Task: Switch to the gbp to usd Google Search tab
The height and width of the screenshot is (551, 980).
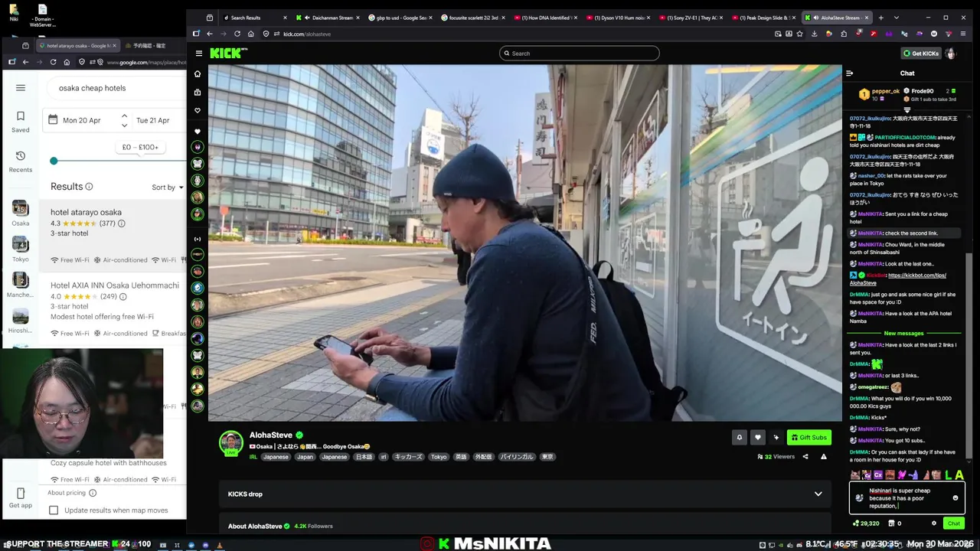Action: pyautogui.click(x=400, y=18)
